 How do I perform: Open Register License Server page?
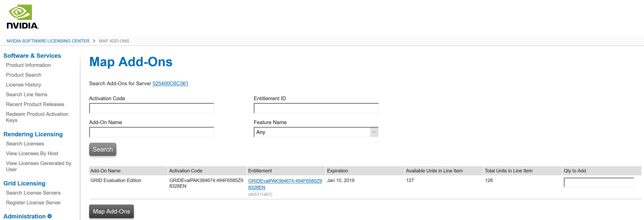click(x=33, y=202)
